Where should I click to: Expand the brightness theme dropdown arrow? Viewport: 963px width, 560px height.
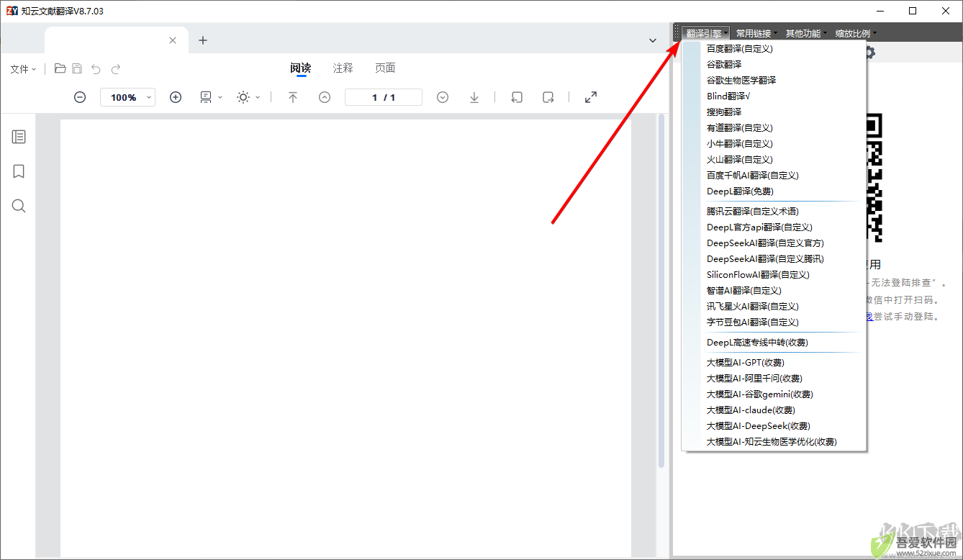point(258,97)
